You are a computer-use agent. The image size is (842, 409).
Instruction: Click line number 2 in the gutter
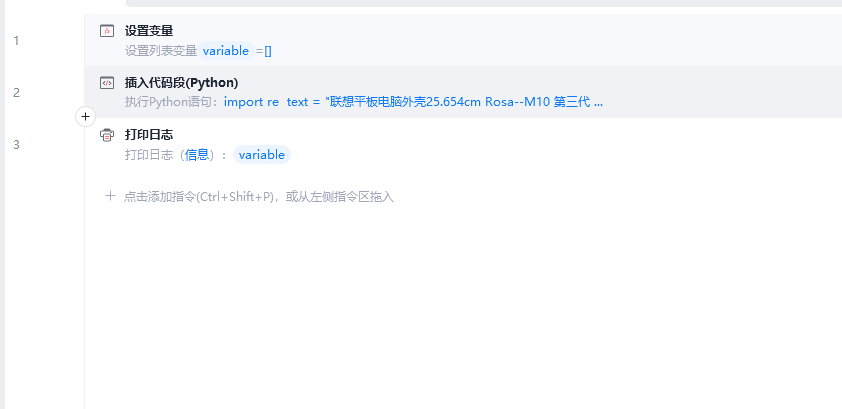point(16,93)
